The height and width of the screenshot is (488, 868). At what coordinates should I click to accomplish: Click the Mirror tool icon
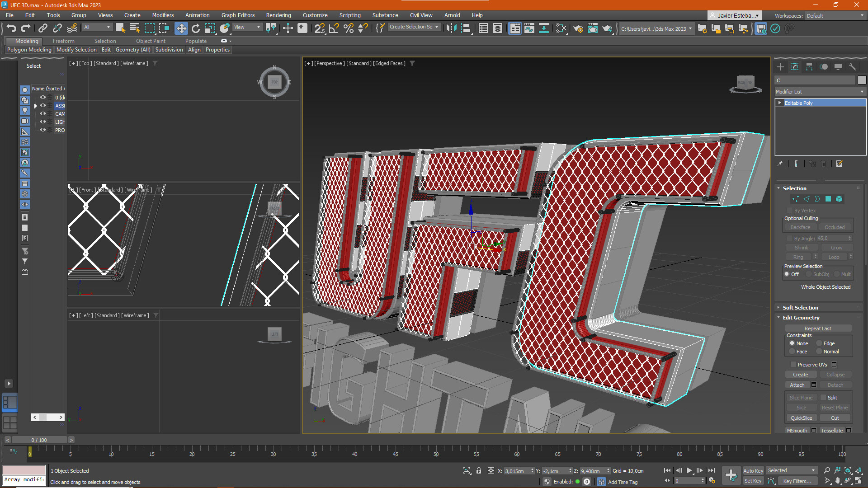click(x=451, y=28)
